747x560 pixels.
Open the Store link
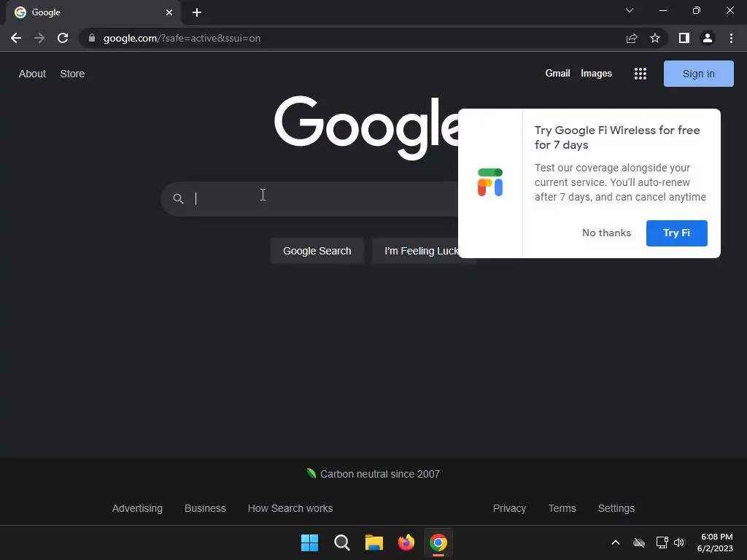pyautogui.click(x=72, y=74)
